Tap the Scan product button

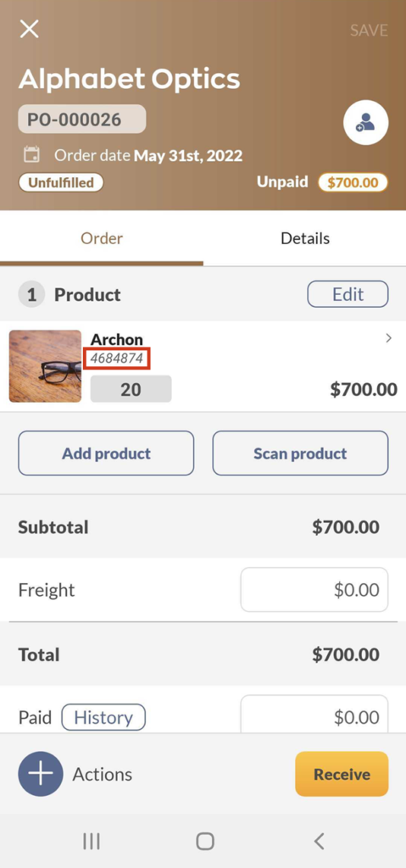(300, 453)
